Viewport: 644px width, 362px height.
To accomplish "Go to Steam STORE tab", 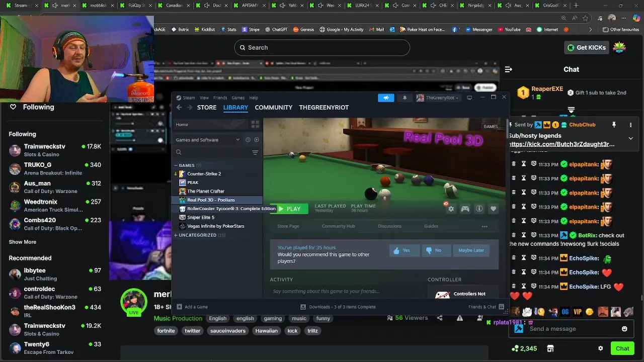I will (x=207, y=107).
